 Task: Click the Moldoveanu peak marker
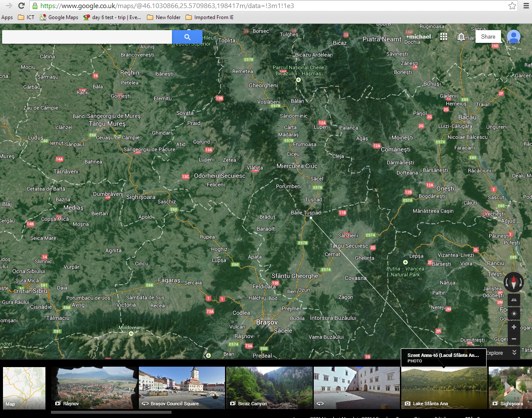point(131,334)
